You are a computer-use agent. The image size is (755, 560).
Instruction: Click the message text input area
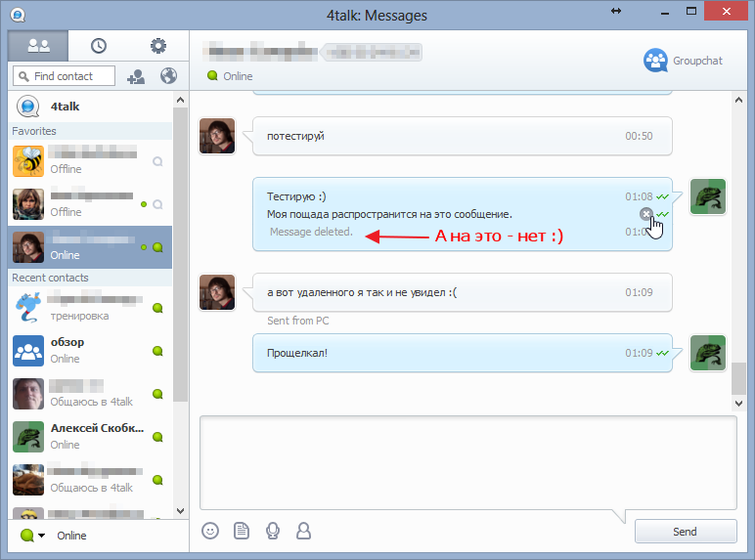467,461
